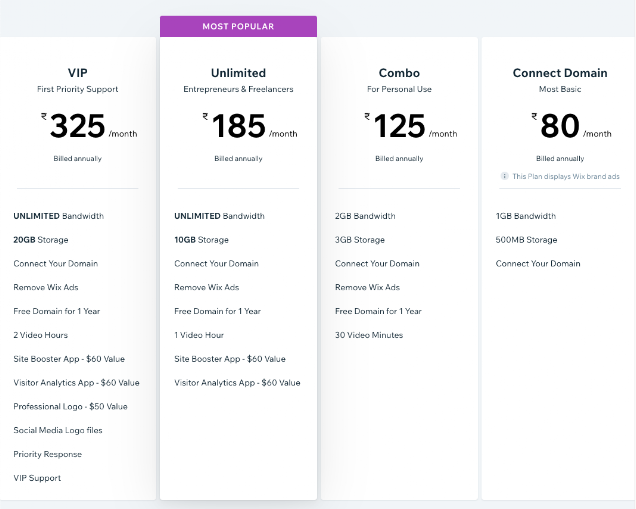
Task: Click the Connect Domain price 80 per month
Action: (x=572, y=126)
